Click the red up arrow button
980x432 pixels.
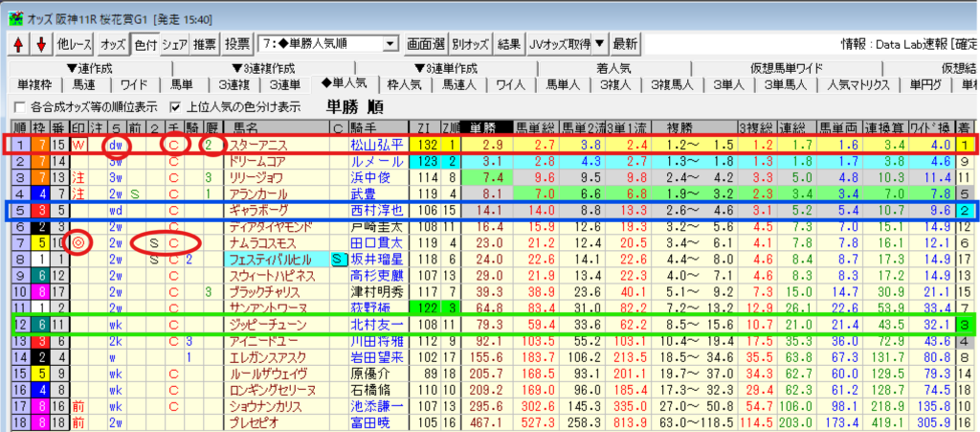pos(18,44)
